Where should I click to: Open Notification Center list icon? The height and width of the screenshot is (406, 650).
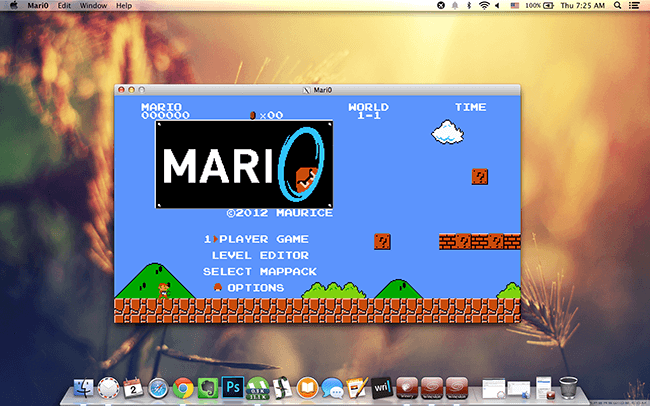634,5
